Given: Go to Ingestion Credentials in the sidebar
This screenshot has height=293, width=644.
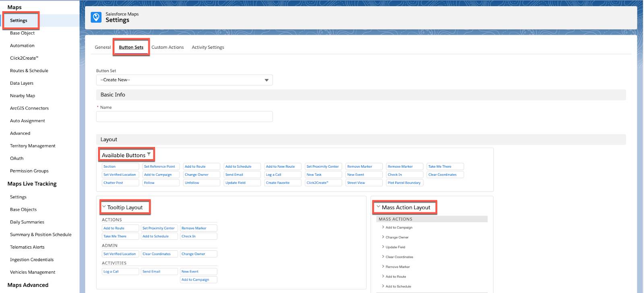Looking at the screenshot, I should point(32,259).
